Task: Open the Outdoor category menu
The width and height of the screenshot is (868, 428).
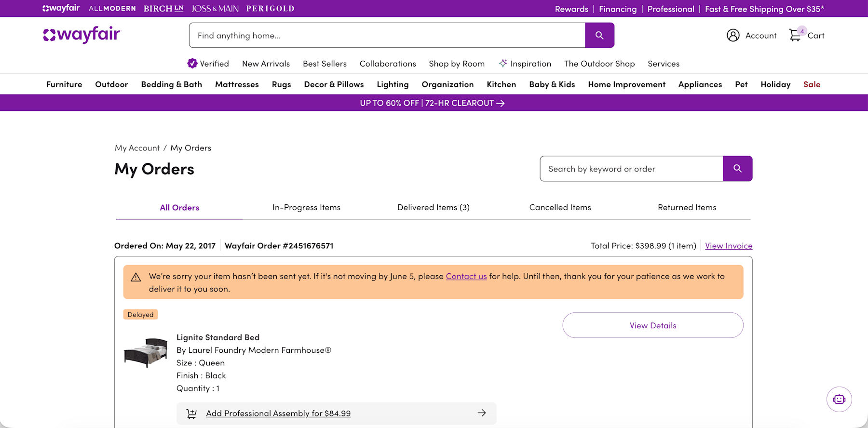Action: [x=111, y=84]
